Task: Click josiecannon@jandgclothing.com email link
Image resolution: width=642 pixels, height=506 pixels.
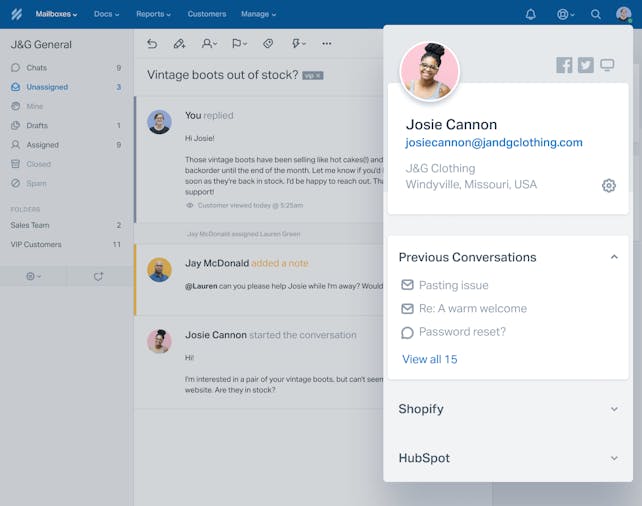Action: click(x=494, y=143)
